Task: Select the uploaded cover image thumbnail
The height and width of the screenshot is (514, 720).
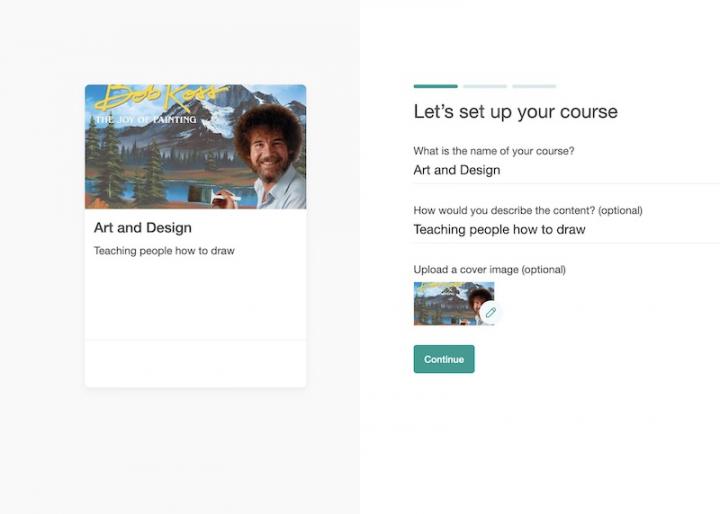Action: (454, 304)
